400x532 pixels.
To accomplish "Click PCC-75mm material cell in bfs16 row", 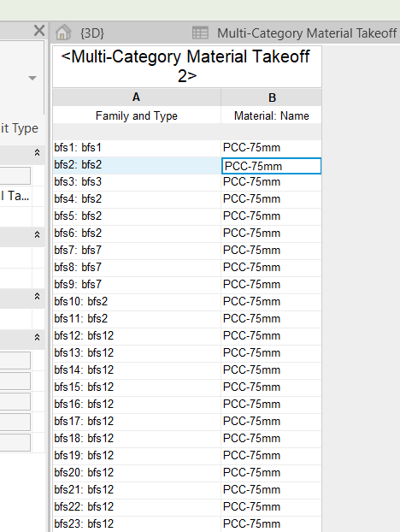I will coord(272,405).
